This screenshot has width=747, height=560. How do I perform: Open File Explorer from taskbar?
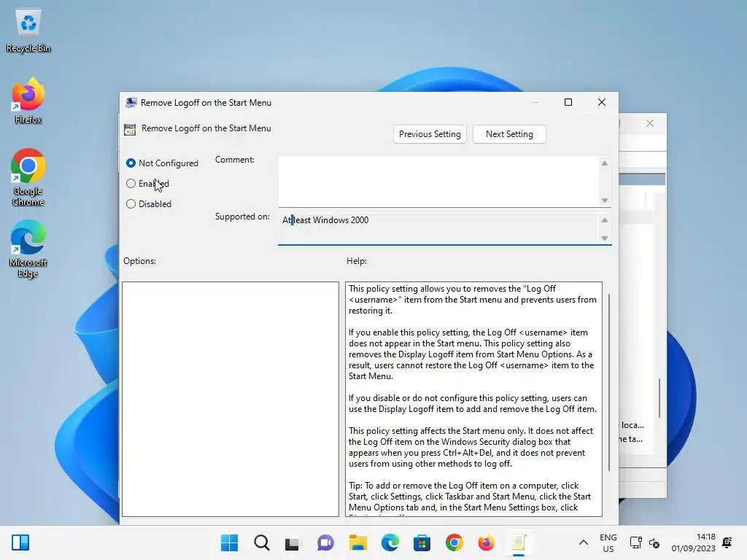(x=357, y=542)
